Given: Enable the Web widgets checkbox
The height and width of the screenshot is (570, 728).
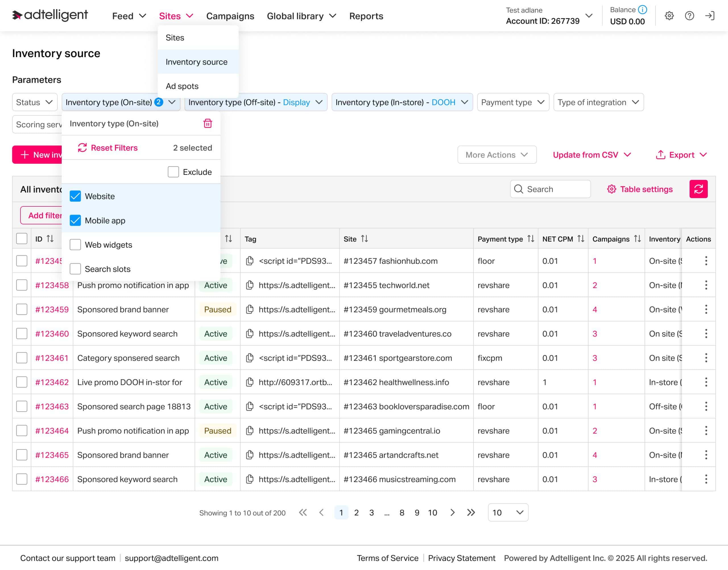Looking at the screenshot, I should pyautogui.click(x=75, y=244).
